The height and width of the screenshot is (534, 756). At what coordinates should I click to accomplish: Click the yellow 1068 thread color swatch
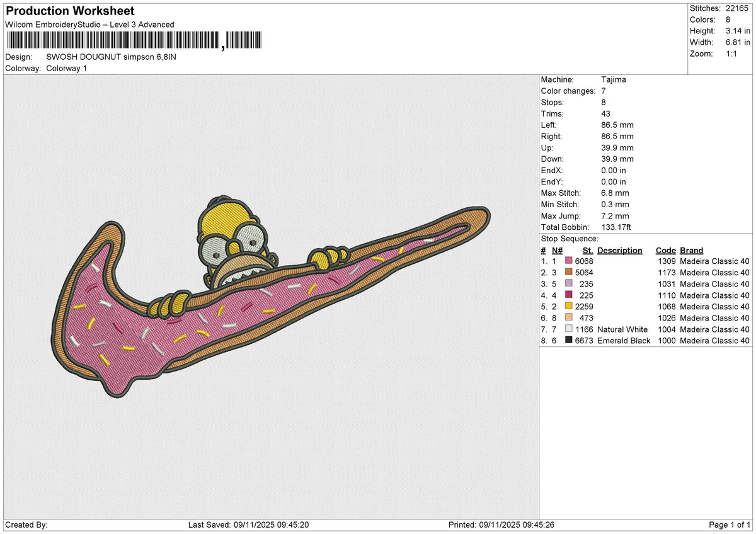click(x=569, y=306)
